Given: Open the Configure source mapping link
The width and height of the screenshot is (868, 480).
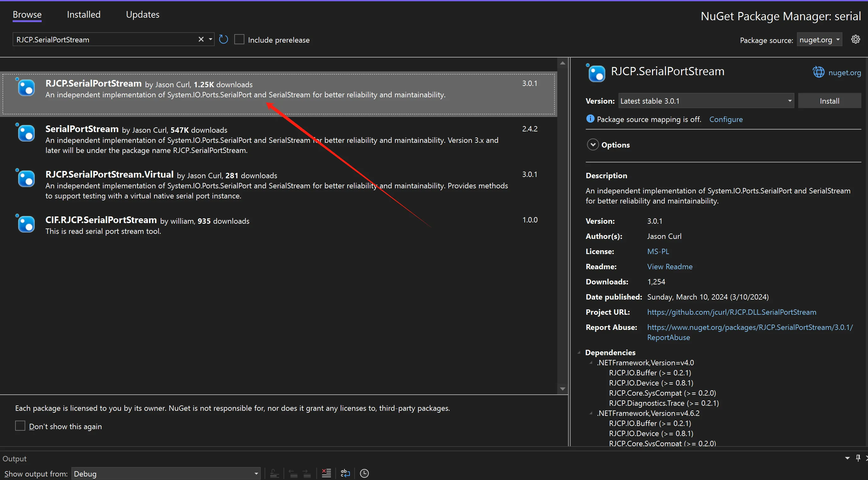Looking at the screenshot, I should coord(726,119).
